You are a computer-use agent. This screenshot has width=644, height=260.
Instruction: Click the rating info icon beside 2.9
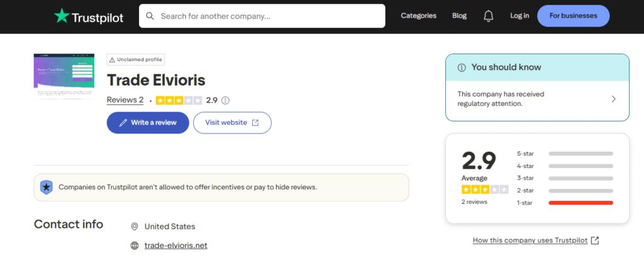pos(226,100)
